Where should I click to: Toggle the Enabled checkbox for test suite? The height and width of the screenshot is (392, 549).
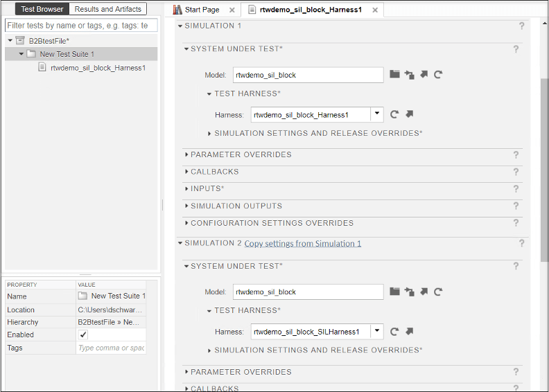[83, 335]
